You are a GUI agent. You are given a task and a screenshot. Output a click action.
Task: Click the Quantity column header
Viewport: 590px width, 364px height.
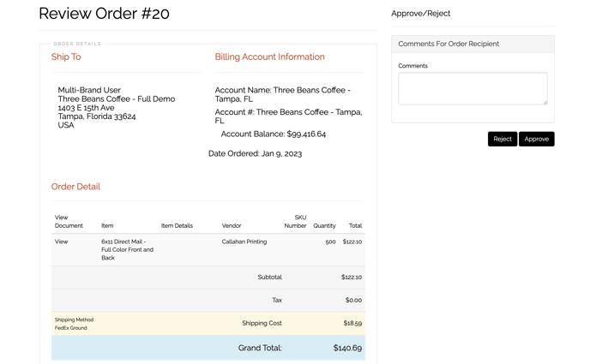[x=324, y=225]
